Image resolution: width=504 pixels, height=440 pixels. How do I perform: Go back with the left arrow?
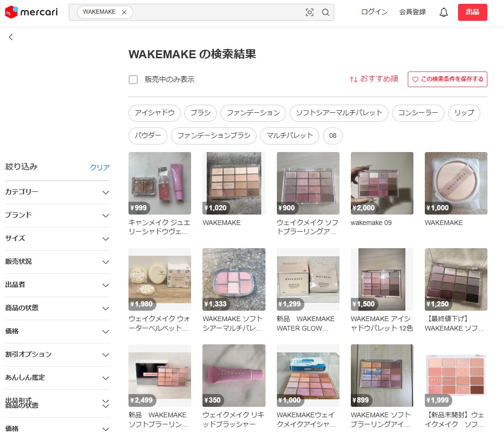coord(10,37)
